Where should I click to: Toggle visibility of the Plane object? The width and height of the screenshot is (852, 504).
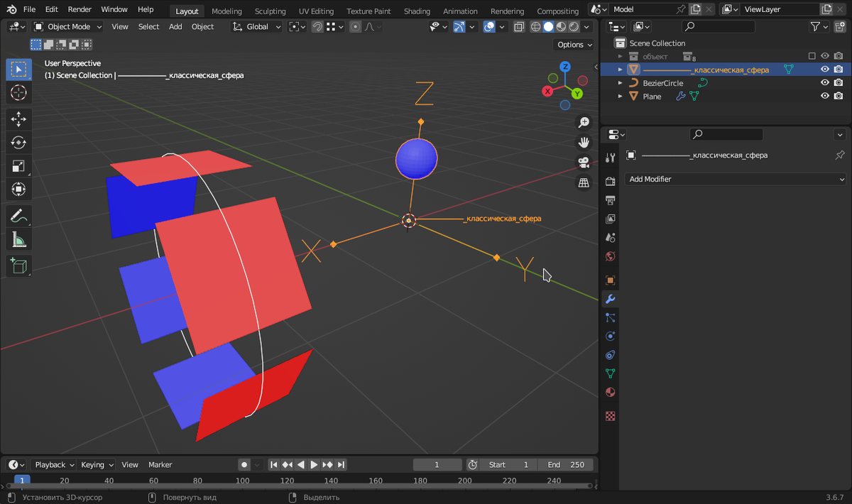825,97
